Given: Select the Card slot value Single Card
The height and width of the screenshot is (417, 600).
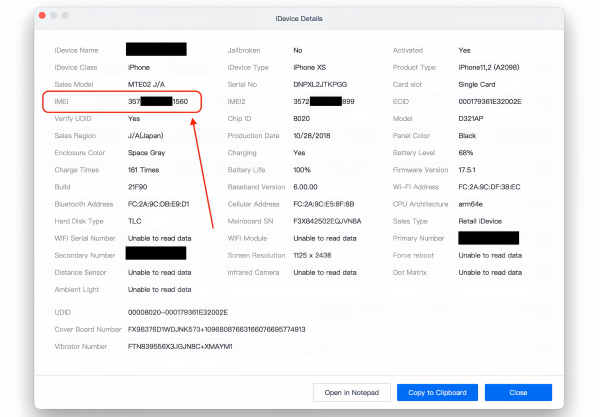Looking at the screenshot, I should coord(477,85).
